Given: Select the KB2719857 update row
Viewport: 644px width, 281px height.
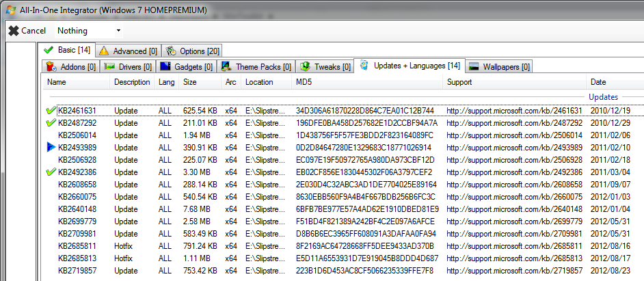Looking at the screenshot, I should tap(344, 271).
